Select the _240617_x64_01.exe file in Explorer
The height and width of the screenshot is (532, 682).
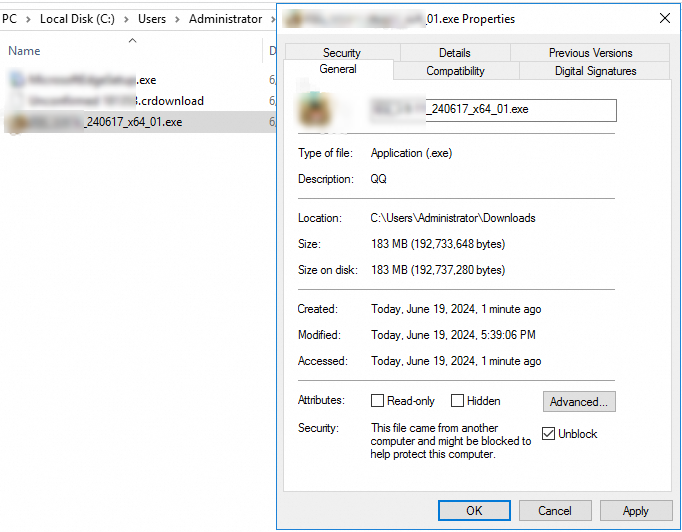tap(140, 122)
